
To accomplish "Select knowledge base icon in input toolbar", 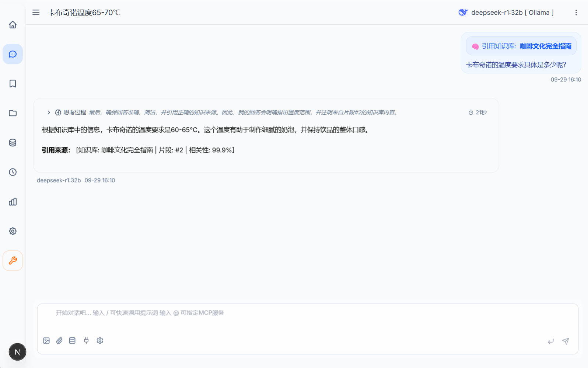I will 72,341.
